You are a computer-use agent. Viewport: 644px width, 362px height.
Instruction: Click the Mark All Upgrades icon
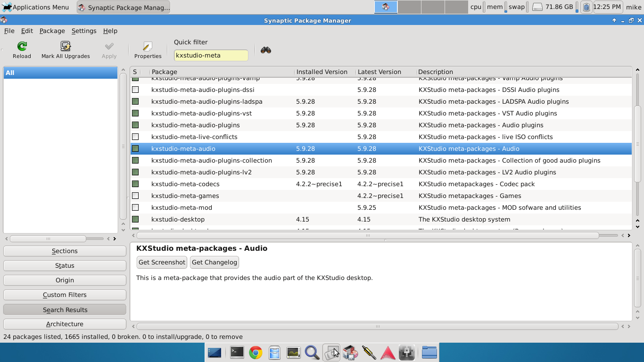coord(66,46)
